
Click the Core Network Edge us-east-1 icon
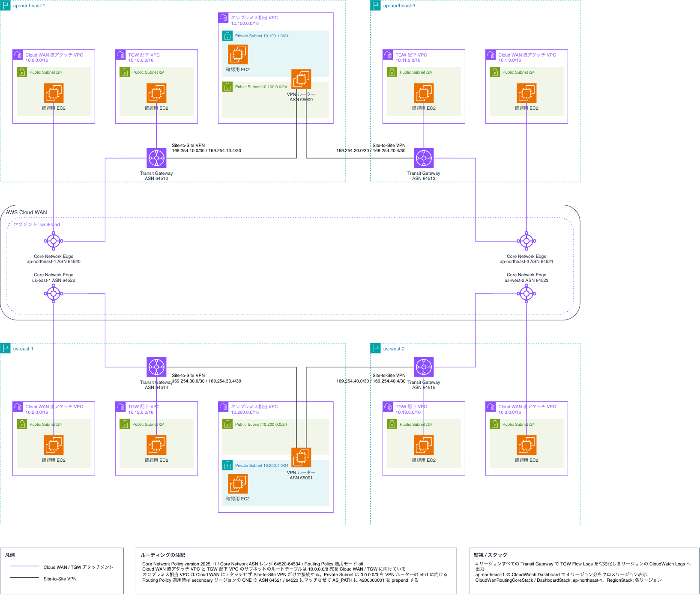click(54, 293)
